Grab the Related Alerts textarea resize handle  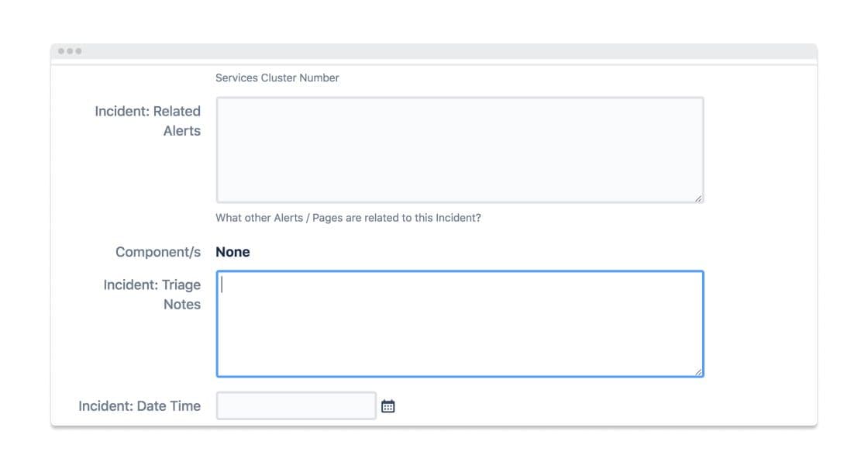698,198
